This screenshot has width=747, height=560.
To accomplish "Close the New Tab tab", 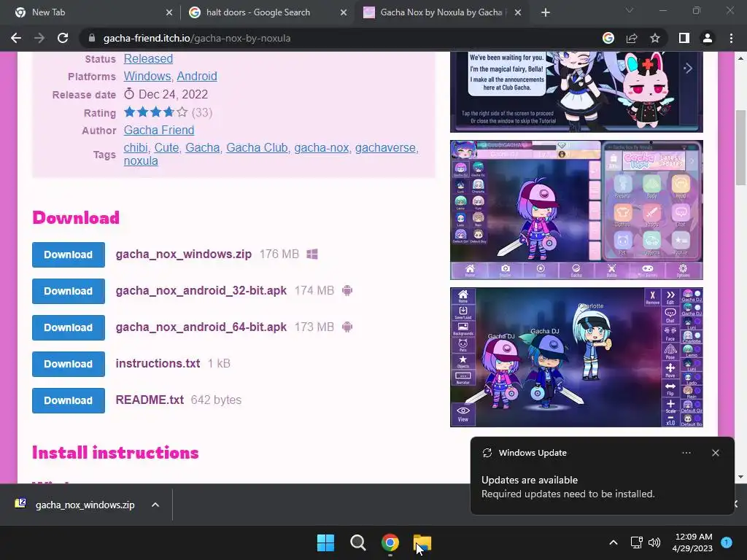I will 169,12.
